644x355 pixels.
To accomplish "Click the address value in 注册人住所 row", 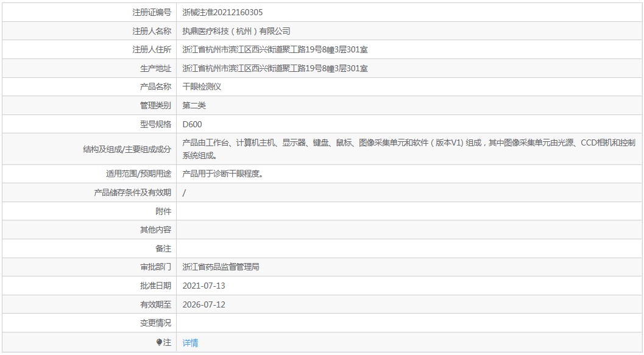I will (275, 50).
